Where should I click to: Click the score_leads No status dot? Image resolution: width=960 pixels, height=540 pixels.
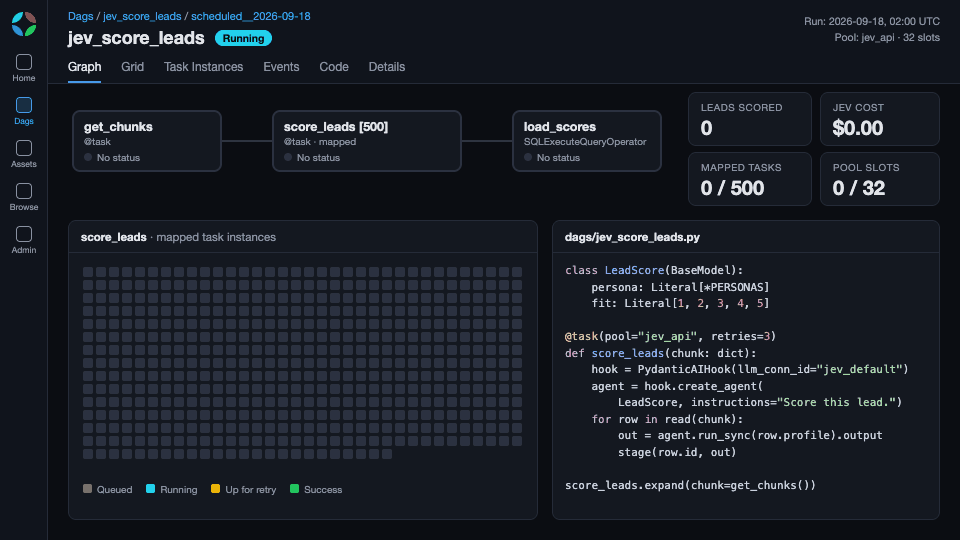(x=288, y=157)
